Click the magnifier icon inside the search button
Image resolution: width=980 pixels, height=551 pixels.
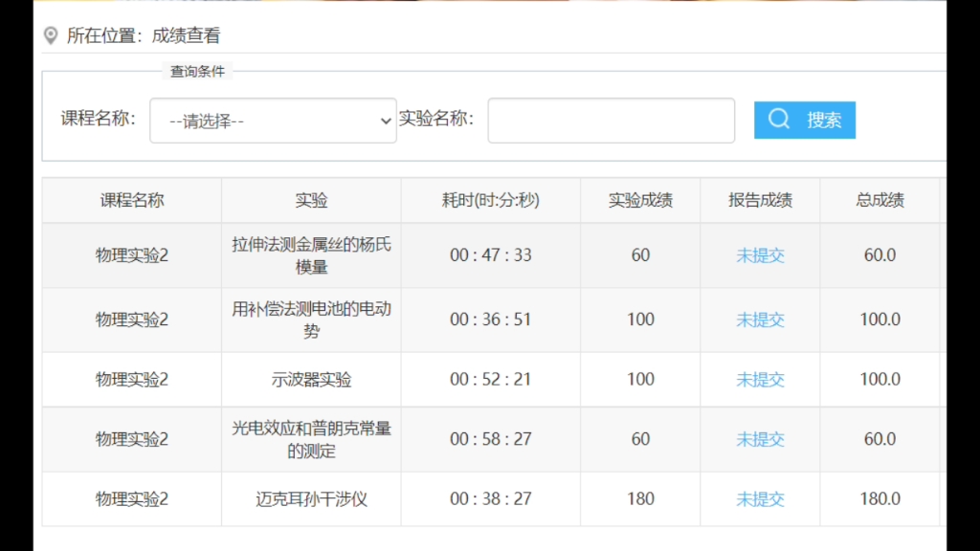[778, 120]
